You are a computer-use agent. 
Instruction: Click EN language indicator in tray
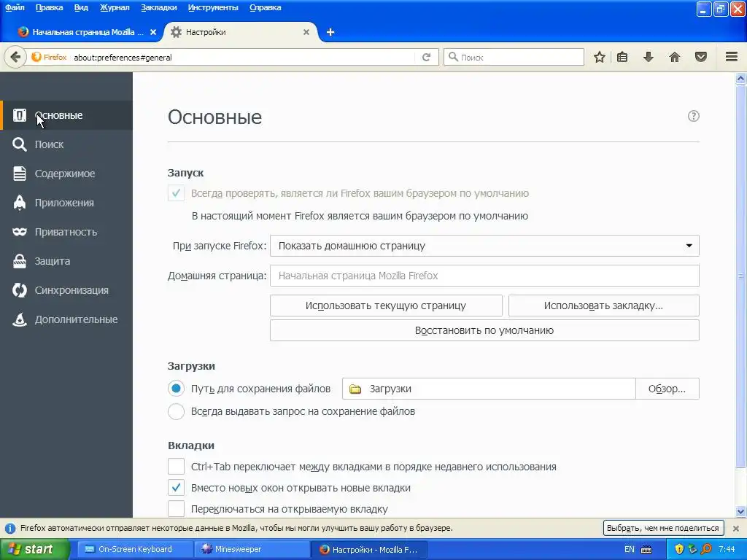630,550
